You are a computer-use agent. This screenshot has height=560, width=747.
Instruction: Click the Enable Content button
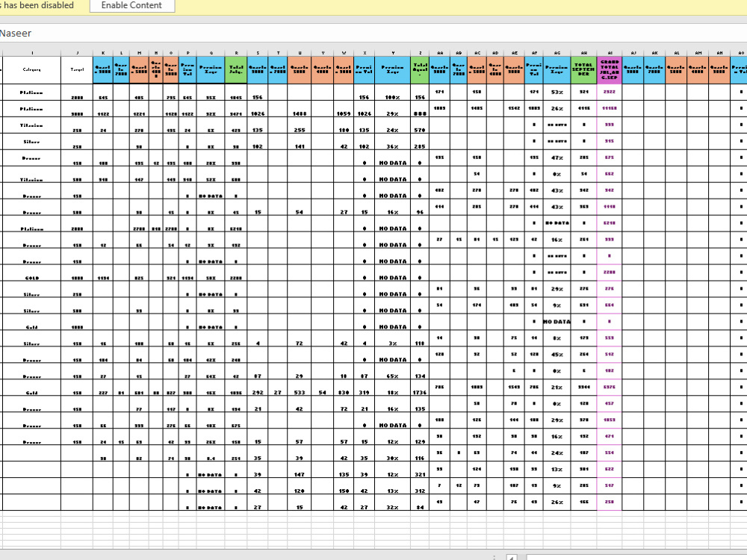pyautogui.click(x=132, y=6)
